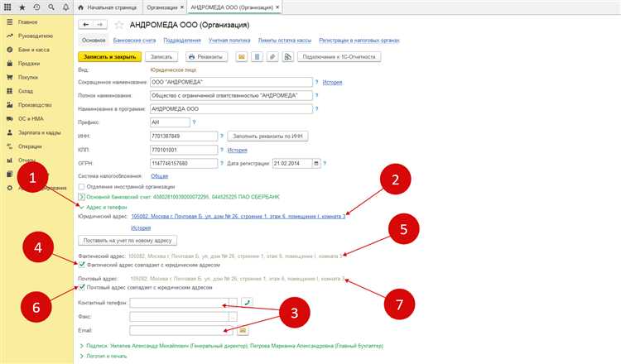Open notifications bell icon

pos(65,7)
